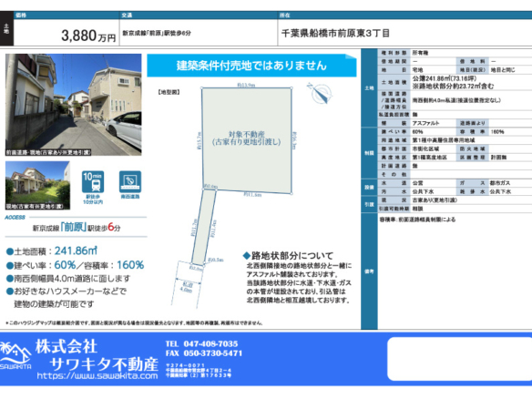Click the ACCESS heading
Image resolution: width=532 pixels, height=399 pixels.
coord(15,217)
